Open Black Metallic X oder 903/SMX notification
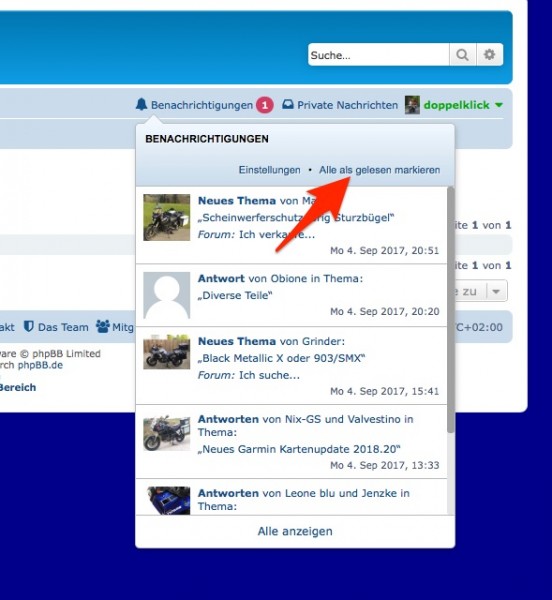The image size is (552, 600). click(291, 366)
